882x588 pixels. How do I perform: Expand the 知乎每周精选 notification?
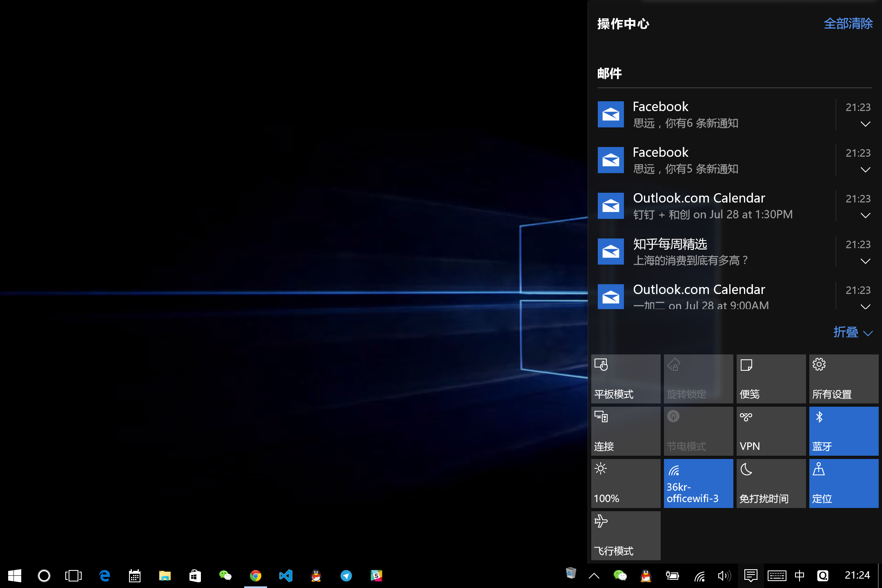865,261
